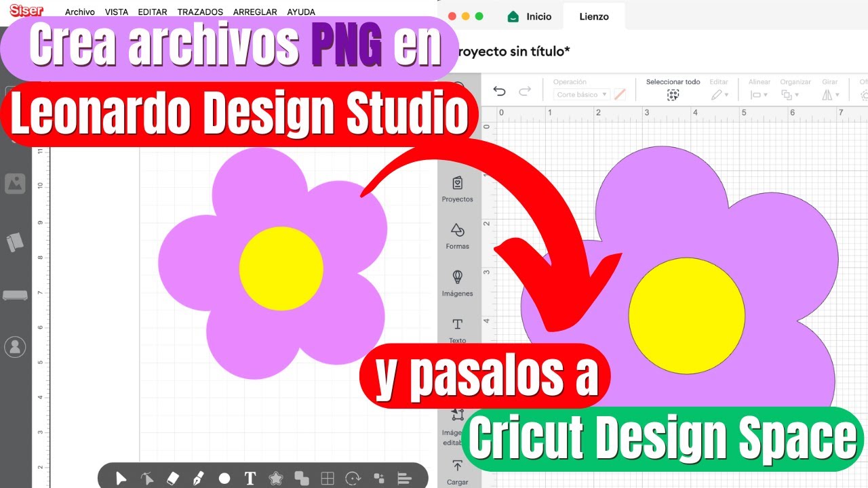Click the green macOS zoom button of Cricut window

[479, 16]
